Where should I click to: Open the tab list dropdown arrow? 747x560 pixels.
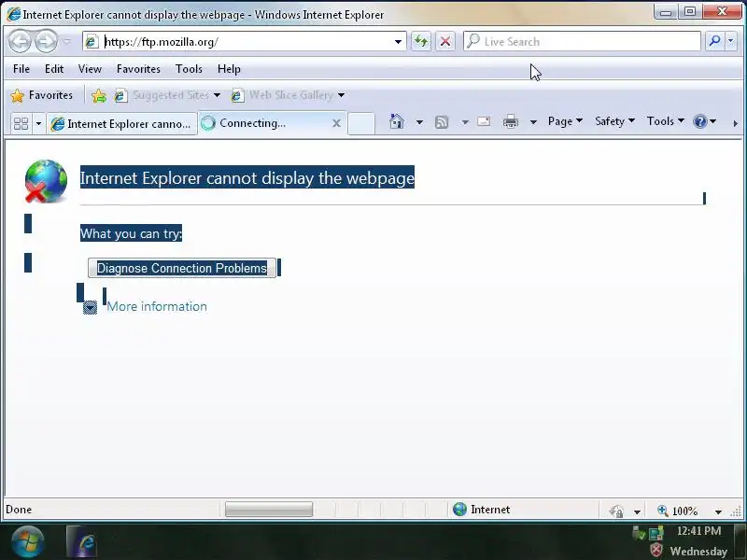click(38, 124)
